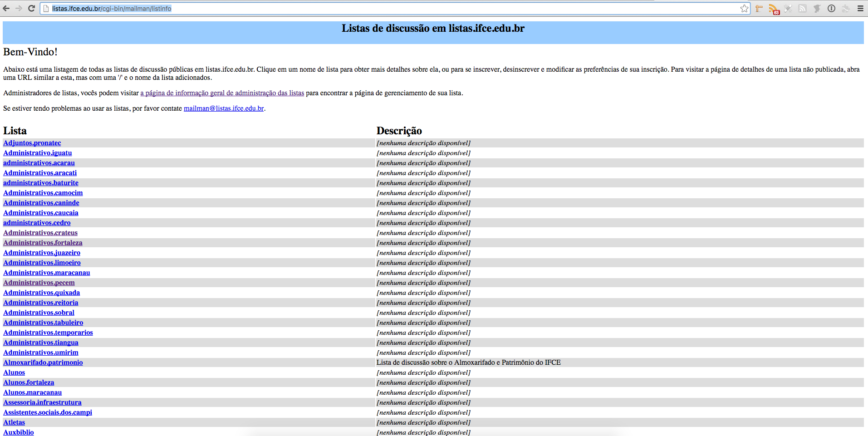Open the Administrativos.pecem list
Viewport: 868px width, 436px height.
coord(39,283)
